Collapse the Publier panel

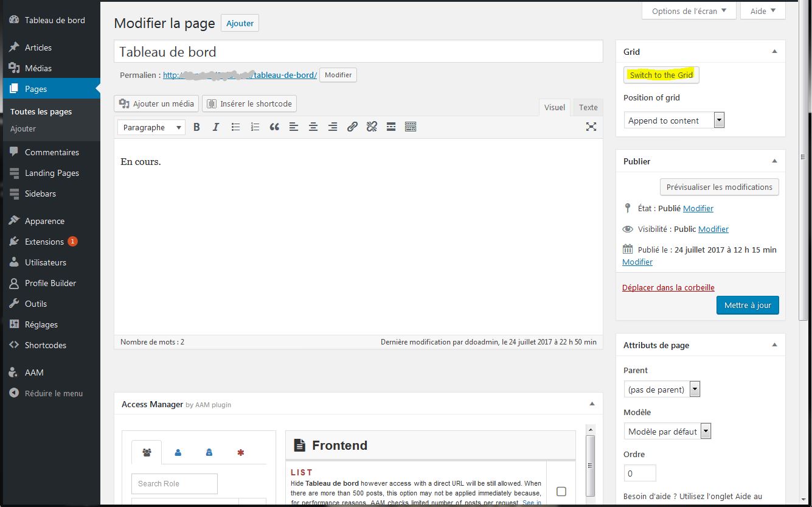click(x=774, y=161)
